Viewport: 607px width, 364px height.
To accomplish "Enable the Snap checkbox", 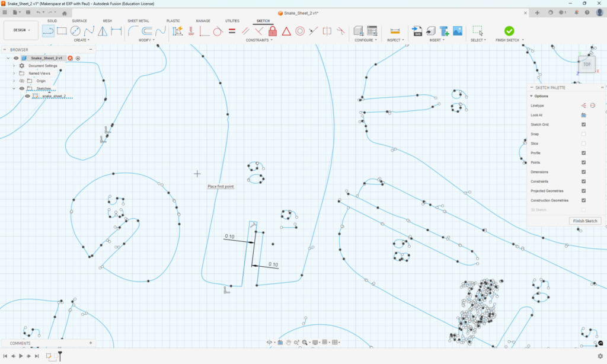I will click(x=583, y=133).
